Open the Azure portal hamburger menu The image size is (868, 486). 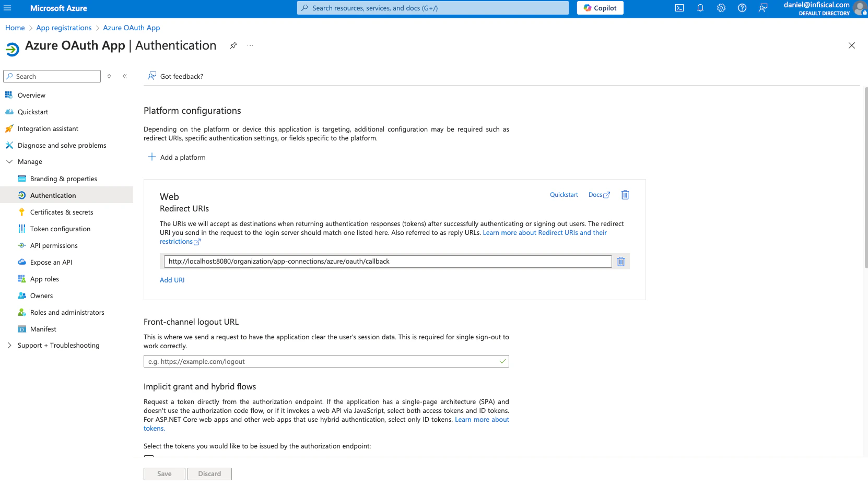click(7, 8)
